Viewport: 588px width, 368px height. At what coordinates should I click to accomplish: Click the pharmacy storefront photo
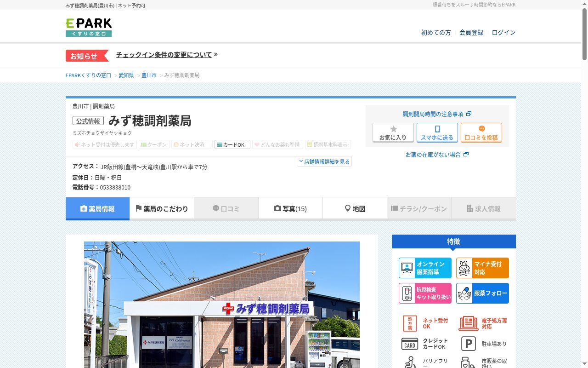(x=222, y=305)
